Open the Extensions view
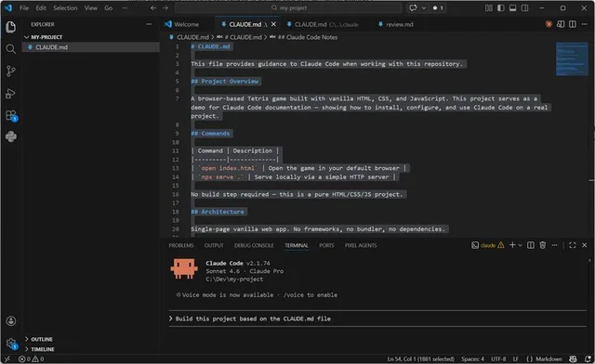The height and width of the screenshot is (364, 595). pos(11,115)
